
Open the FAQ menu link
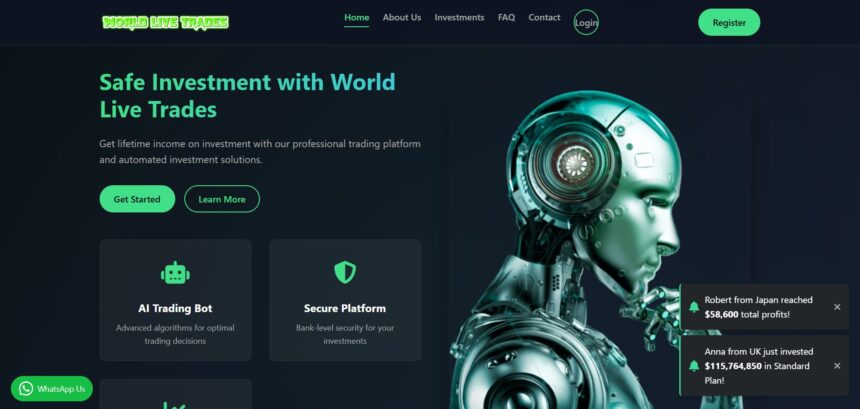[x=506, y=18]
